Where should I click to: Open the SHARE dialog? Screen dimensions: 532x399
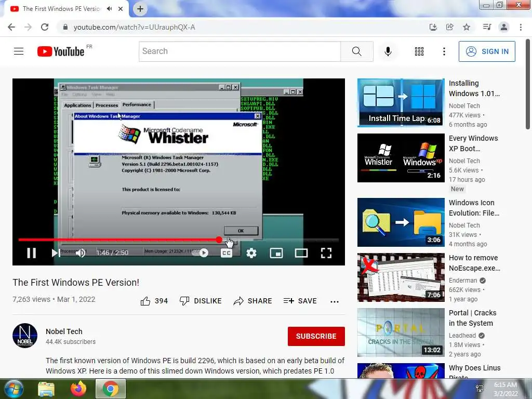253,301
